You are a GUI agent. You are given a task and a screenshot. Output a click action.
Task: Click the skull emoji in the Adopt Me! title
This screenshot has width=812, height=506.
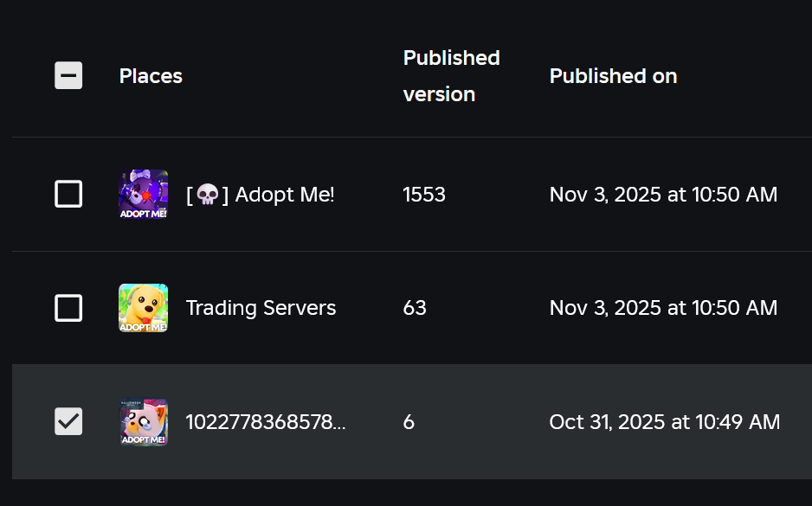click(x=208, y=195)
